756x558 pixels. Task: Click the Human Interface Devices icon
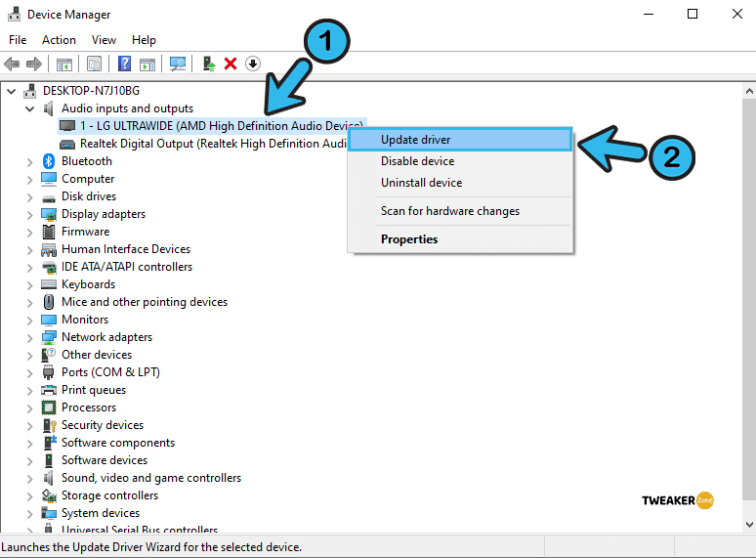pyautogui.click(x=49, y=249)
